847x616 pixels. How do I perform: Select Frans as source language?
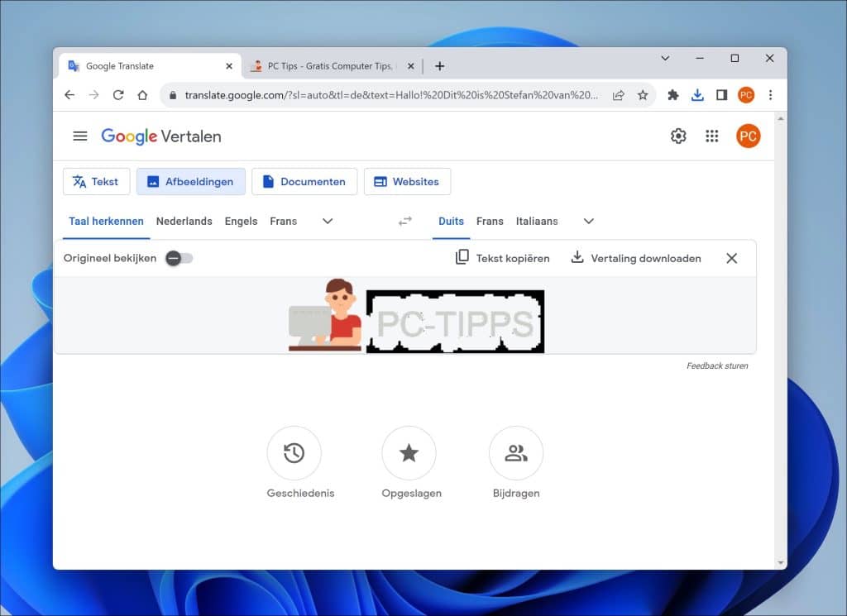[284, 222]
